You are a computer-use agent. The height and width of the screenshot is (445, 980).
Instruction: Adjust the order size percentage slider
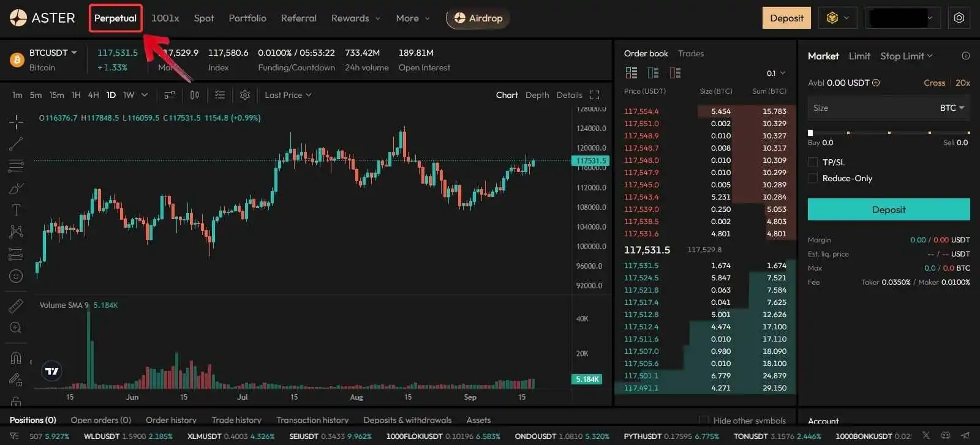coord(889,132)
